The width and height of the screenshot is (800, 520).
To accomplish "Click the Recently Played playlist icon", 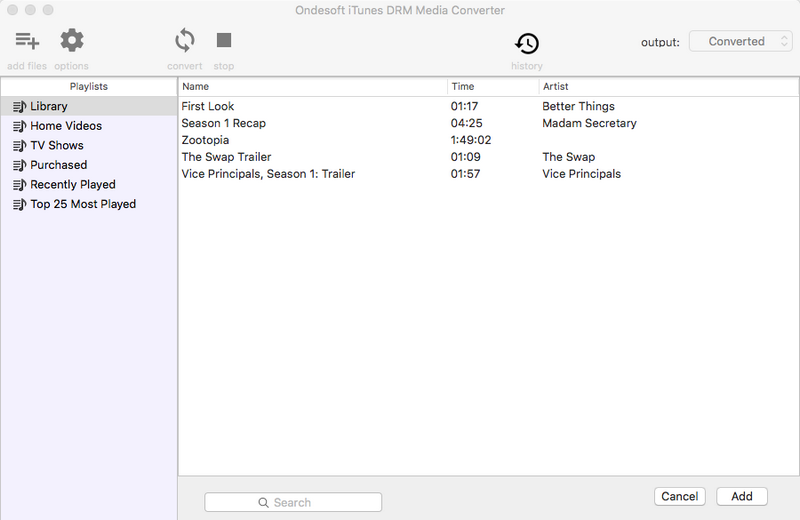I will (19, 185).
